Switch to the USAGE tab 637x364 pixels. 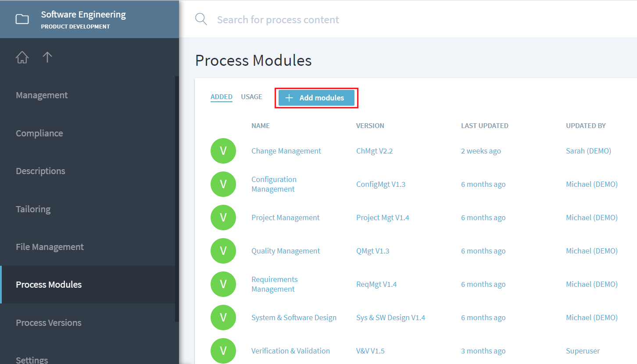point(251,97)
